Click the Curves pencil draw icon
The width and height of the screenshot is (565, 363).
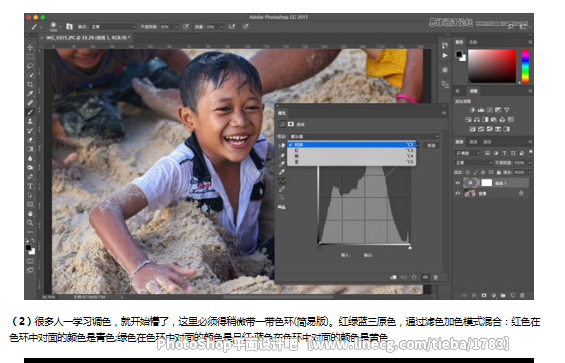(x=282, y=189)
